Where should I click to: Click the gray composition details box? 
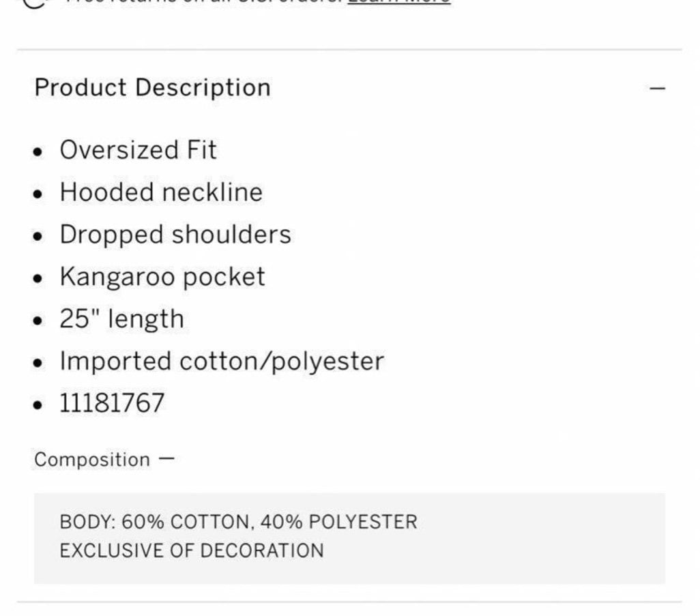click(x=349, y=538)
